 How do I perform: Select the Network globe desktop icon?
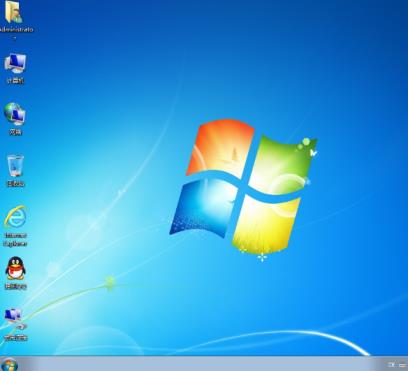point(15,114)
